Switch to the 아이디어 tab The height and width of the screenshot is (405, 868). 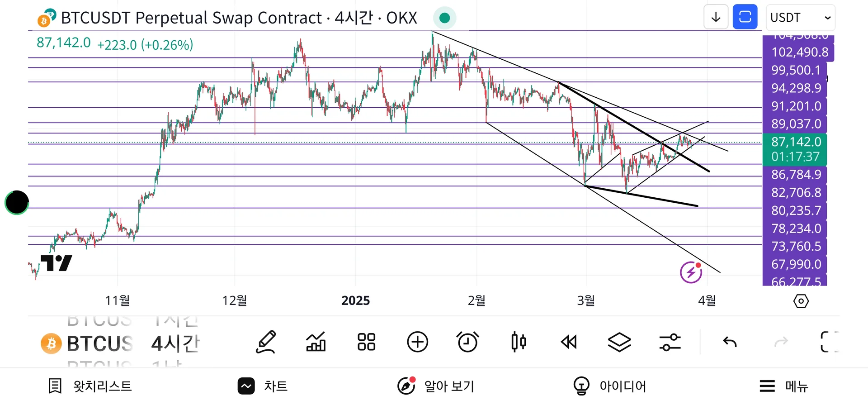pyautogui.click(x=610, y=386)
